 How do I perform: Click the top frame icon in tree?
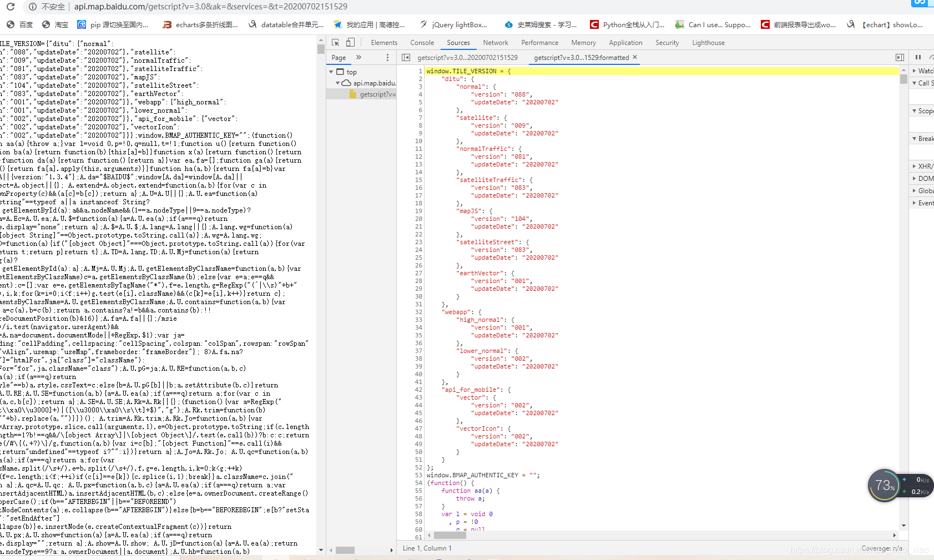340,72
